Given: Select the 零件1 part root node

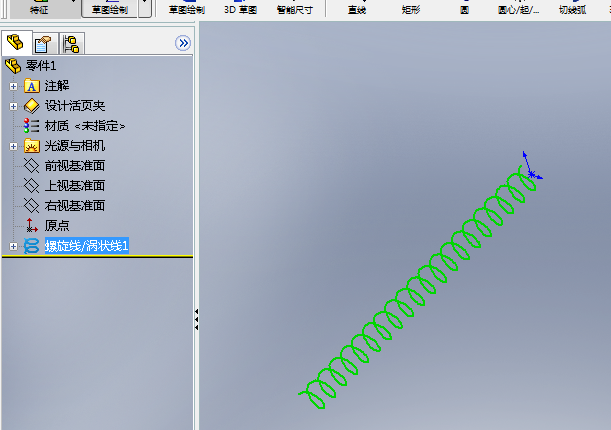Looking at the screenshot, I should [41, 65].
